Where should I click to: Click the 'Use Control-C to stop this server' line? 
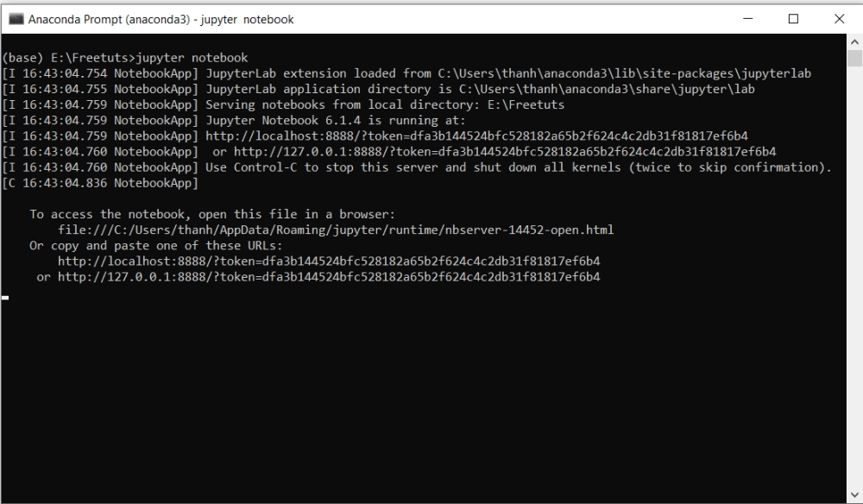click(x=417, y=167)
